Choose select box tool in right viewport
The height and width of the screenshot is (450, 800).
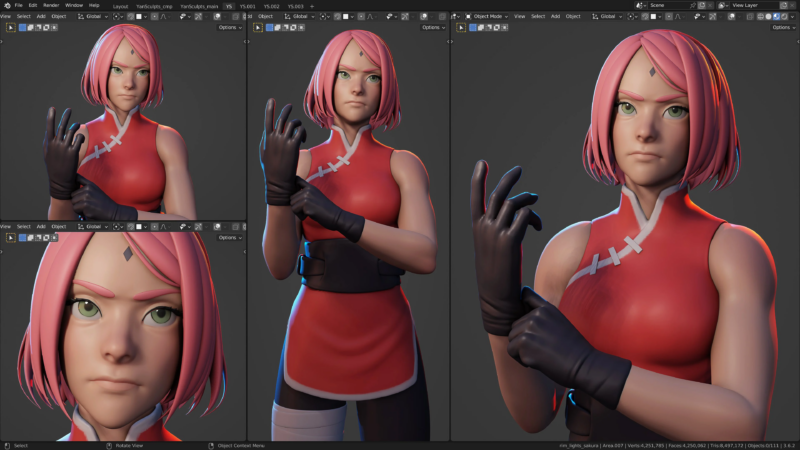tap(461, 28)
